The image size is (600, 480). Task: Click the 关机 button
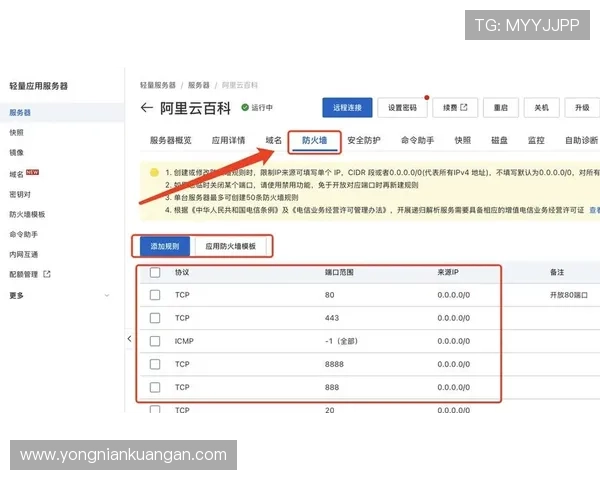pyautogui.click(x=542, y=108)
